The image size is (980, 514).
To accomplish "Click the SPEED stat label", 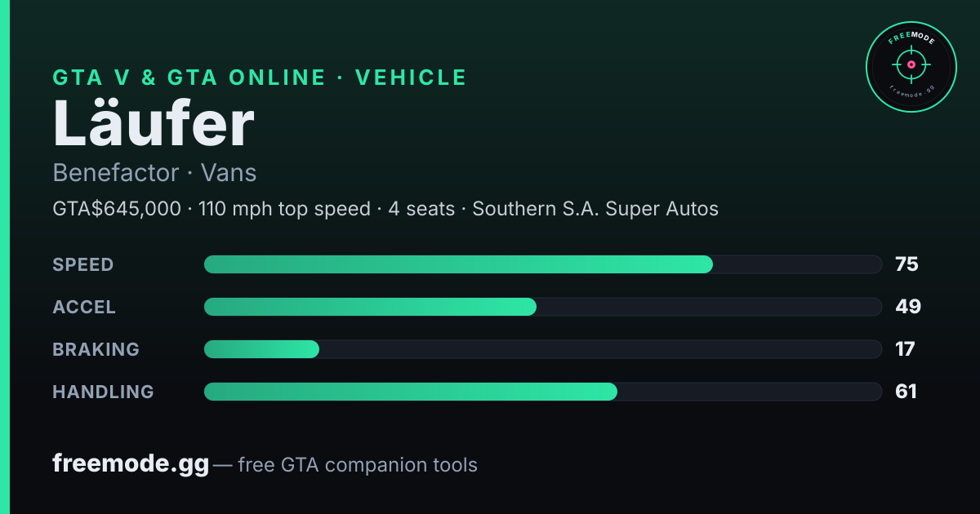I will pos(83,264).
